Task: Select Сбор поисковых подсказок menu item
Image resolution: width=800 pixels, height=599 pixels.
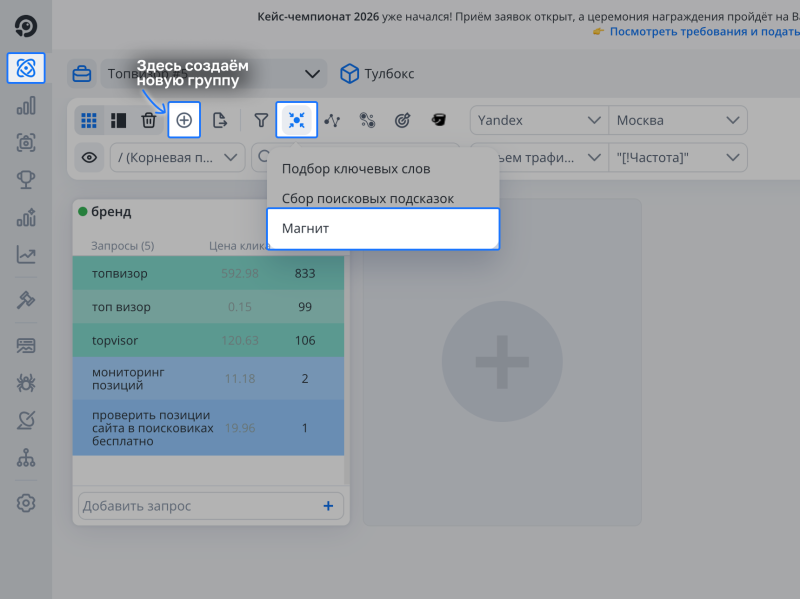Action: tap(383, 198)
